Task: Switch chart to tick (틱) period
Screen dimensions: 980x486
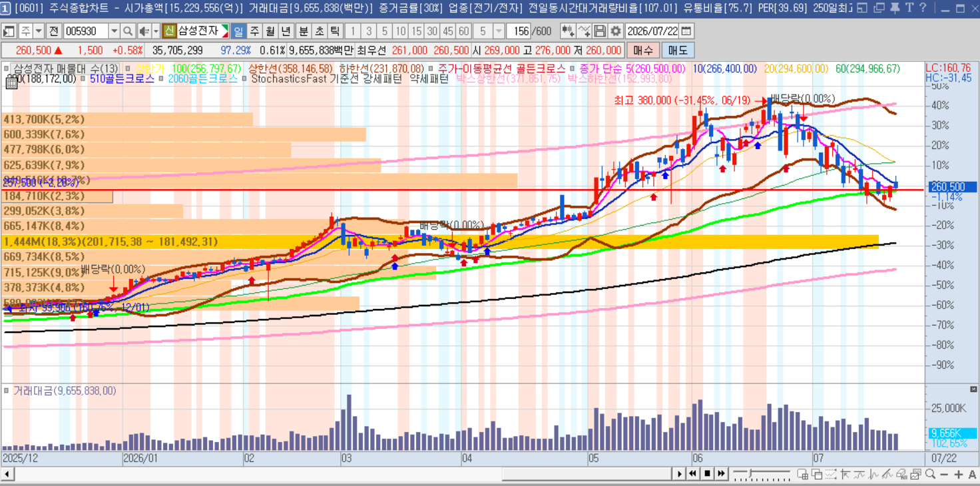Action: click(x=335, y=31)
